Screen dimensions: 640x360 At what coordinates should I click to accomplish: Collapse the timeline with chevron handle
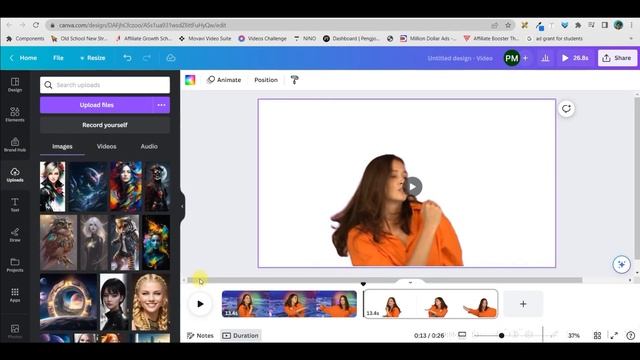pyautogui.click(x=410, y=282)
